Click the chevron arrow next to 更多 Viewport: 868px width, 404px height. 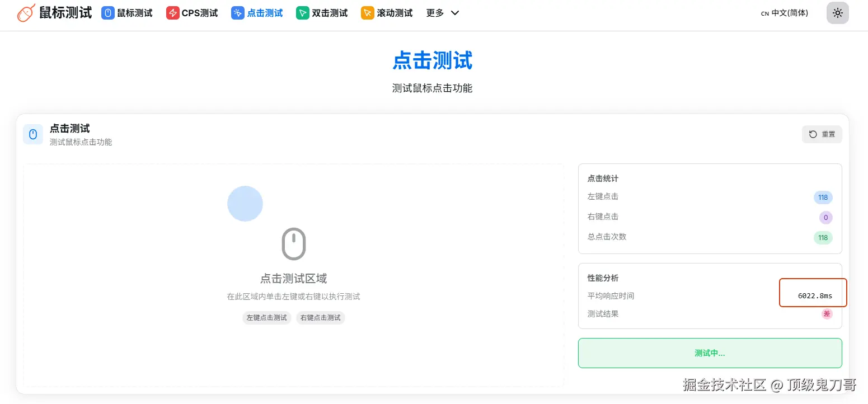click(x=454, y=13)
